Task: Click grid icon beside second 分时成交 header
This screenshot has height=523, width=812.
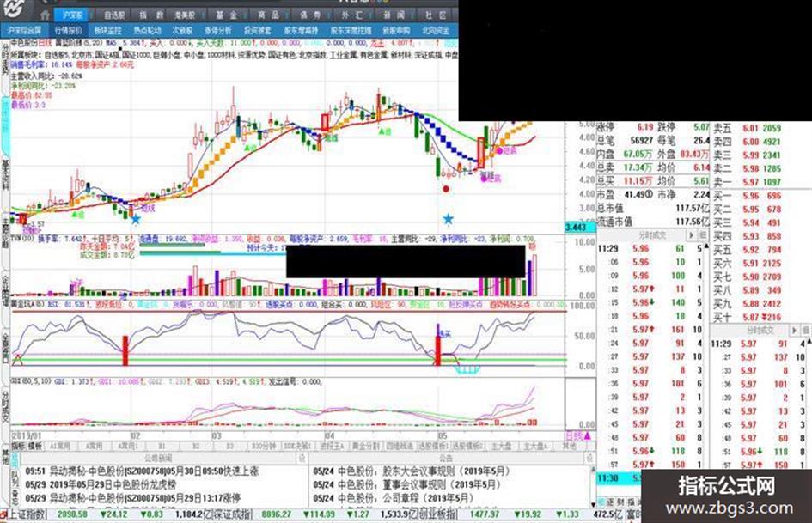Action: (806, 330)
